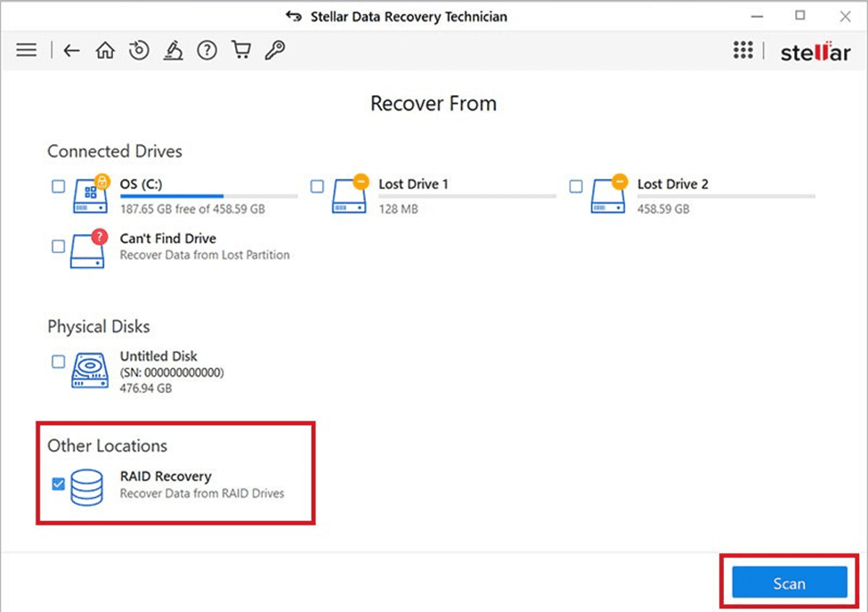Click '458.59 GB' under Lost Drive 2
Viewport: 868px width, 612px height.
(x=663, y=208)
